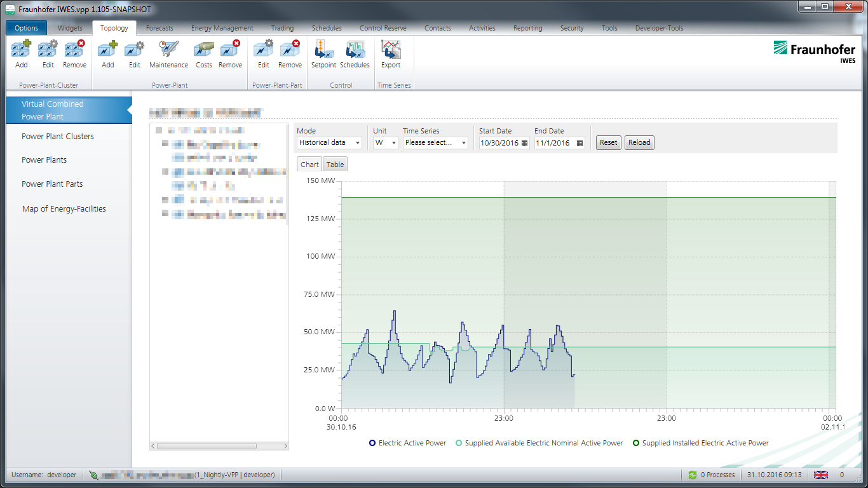This screenshot has width=868, height=488.
Task: Click Remove in the Power-Plant-Cluster group
Action: tap(74, 54)
